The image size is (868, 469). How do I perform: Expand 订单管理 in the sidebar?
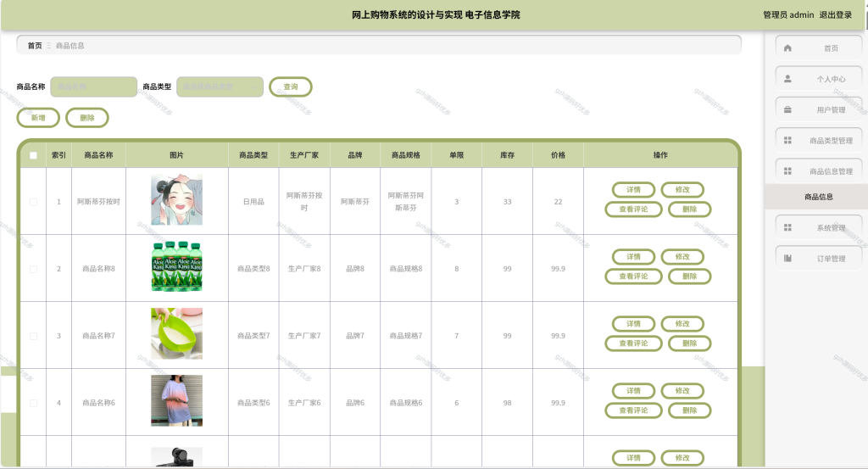point(819,258)
